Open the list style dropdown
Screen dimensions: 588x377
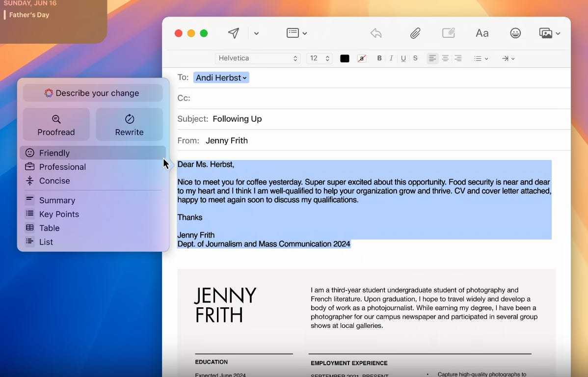click(481, 58)
